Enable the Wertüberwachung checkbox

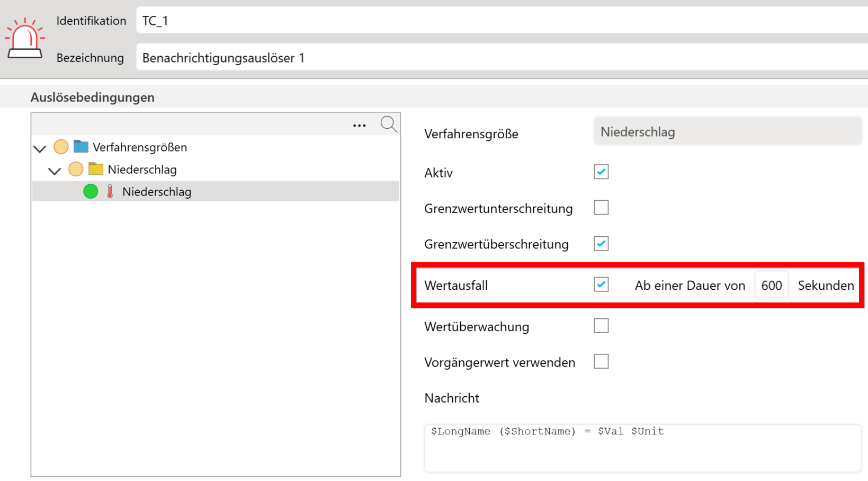(x=601, y=325)
